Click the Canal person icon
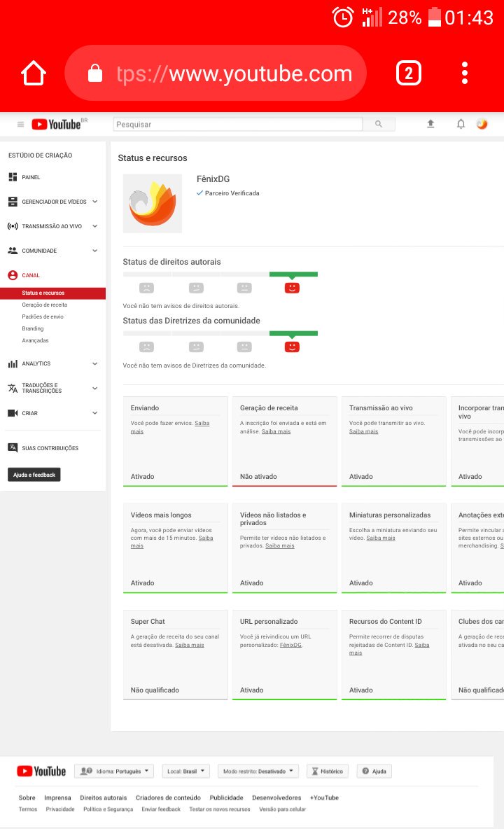The height and width of the screenshot is (829, 504). (13, 275)
